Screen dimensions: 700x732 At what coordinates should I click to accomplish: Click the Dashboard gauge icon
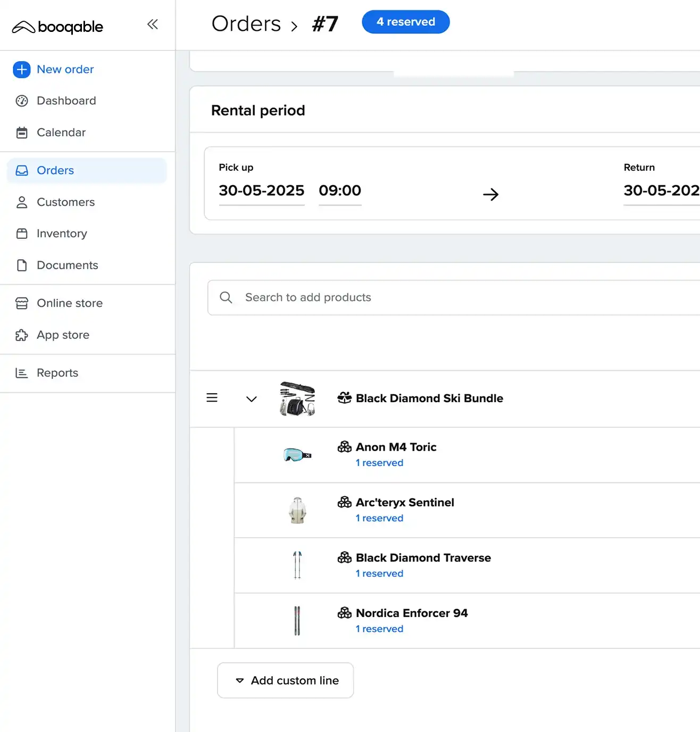pyautogui.click(x=22, y=101)
